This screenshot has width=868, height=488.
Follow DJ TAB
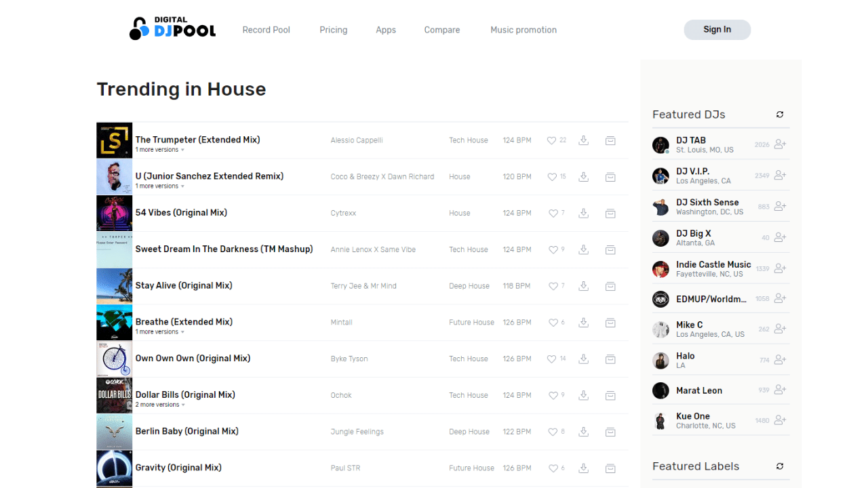(778, 144)
